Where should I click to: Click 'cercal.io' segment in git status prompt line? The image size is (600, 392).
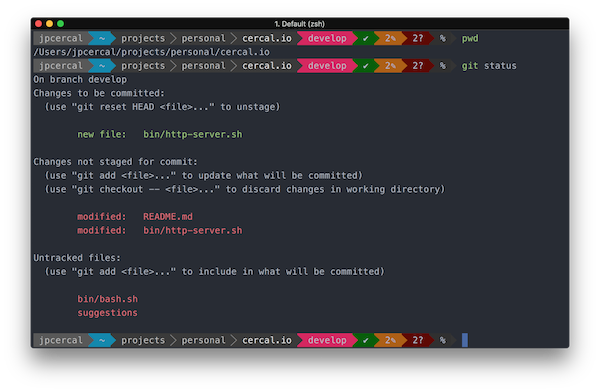(267, 66)
